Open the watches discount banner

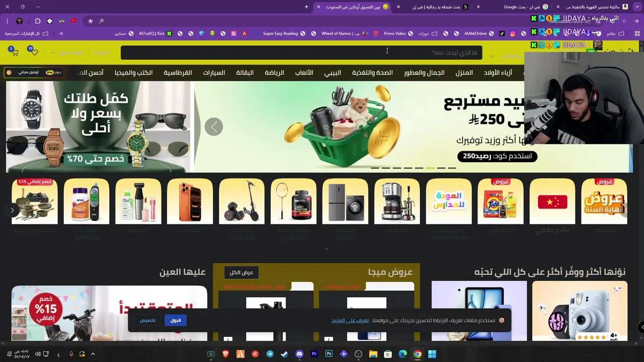point(98,127)
